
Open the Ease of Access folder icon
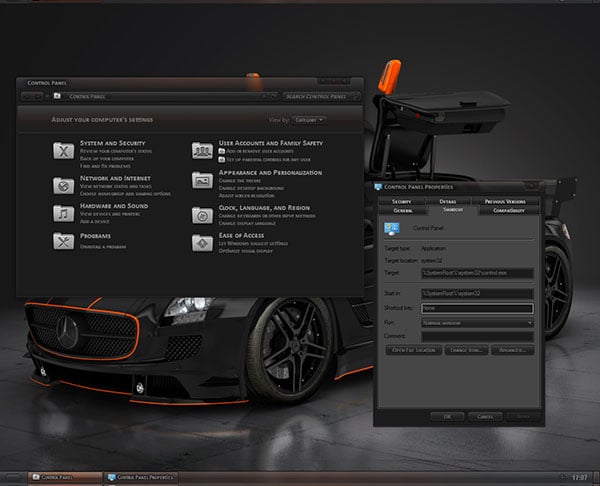202,243
